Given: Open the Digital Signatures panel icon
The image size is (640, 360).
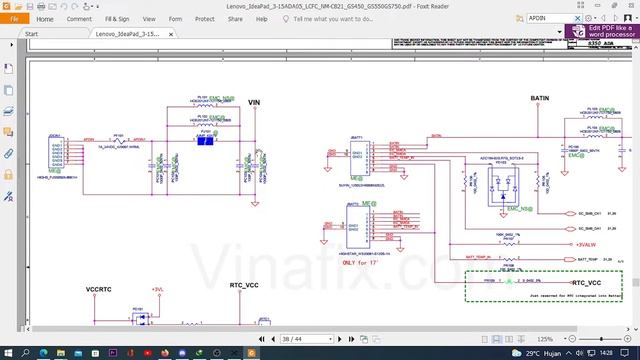Looking at the screenshot, I should click(8, 196).
